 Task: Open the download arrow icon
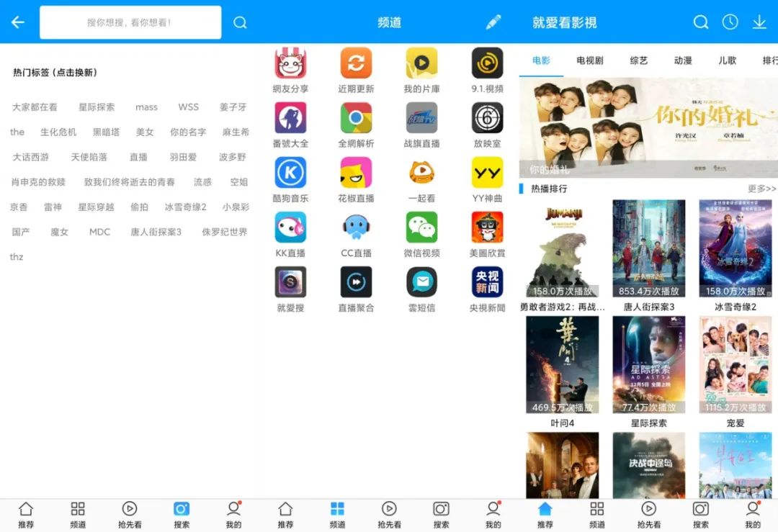click(760, 22)
